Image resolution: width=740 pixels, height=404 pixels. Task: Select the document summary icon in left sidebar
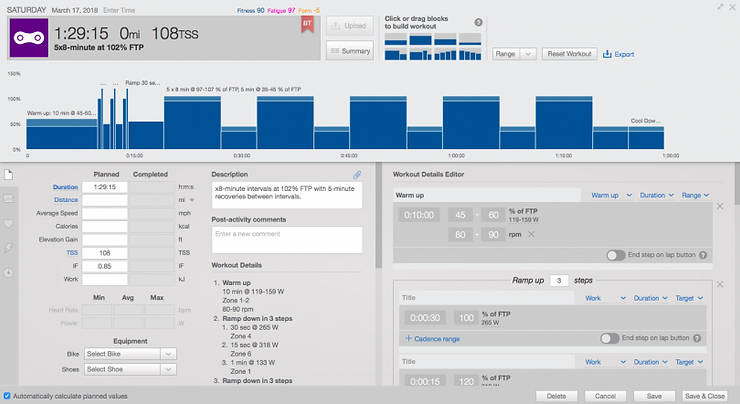8,175
